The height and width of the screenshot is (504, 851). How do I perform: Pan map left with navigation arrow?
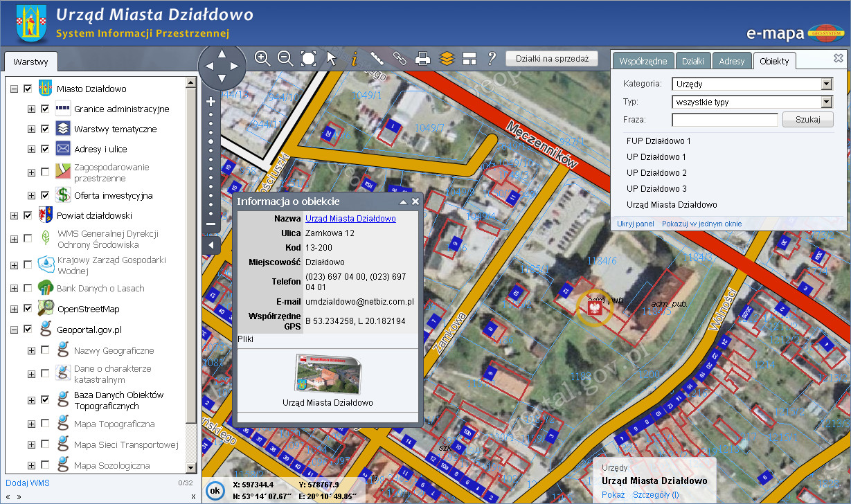point(208,66)
